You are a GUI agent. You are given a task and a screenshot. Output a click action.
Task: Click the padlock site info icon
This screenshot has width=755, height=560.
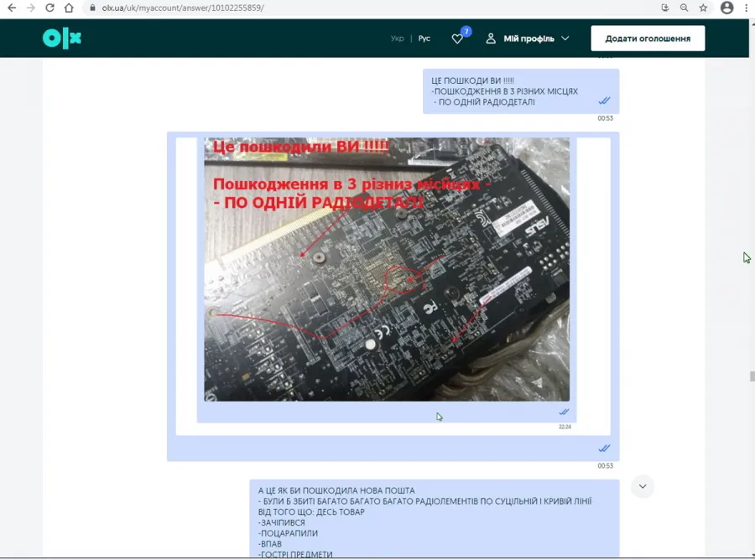[x=92, y=8]
